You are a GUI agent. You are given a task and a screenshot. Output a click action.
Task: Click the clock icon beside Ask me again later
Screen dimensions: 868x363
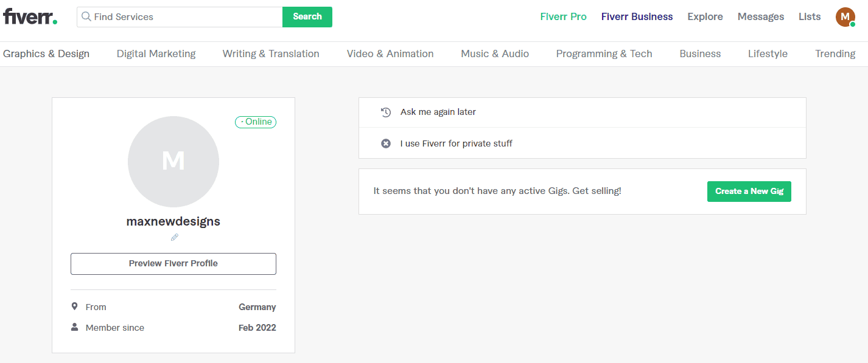(x=385, y=112)
